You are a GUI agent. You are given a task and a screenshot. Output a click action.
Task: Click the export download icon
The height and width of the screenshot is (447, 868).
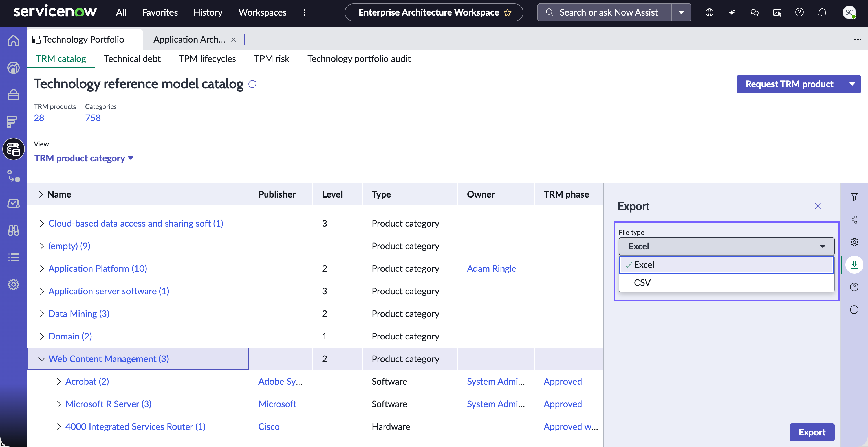854,265
